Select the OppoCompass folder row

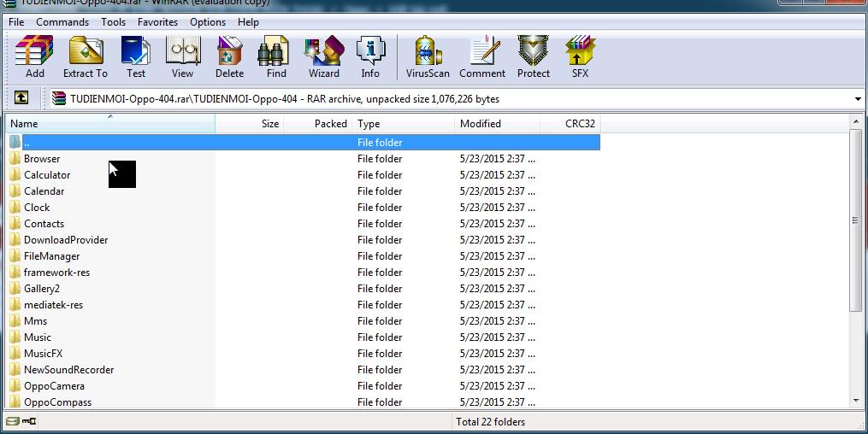[303, 402]
